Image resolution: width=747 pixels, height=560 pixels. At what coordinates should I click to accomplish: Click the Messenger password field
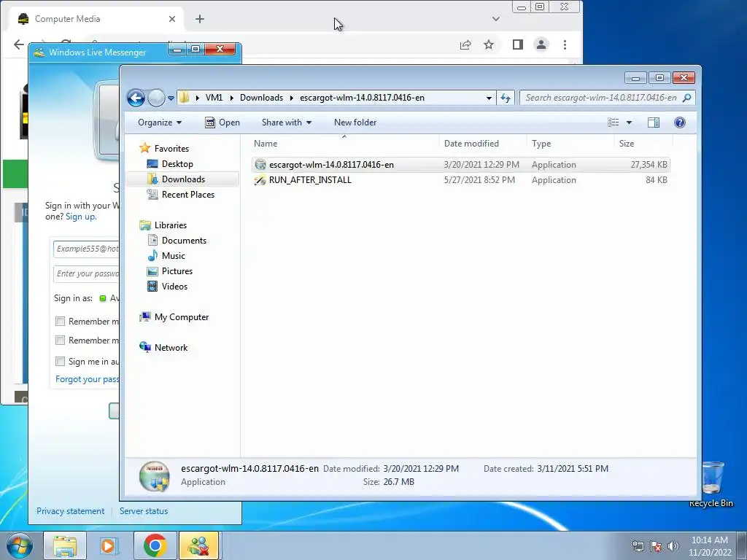pos(87,274)
